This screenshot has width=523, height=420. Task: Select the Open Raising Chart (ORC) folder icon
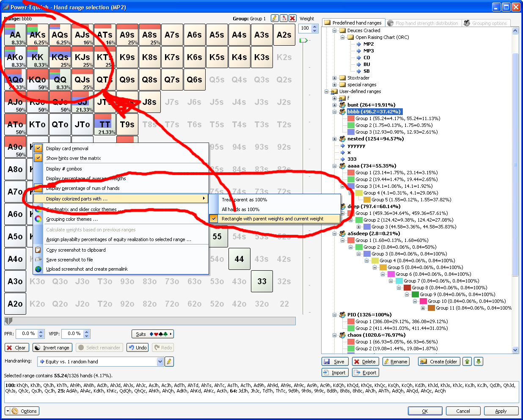coord(351,37)
